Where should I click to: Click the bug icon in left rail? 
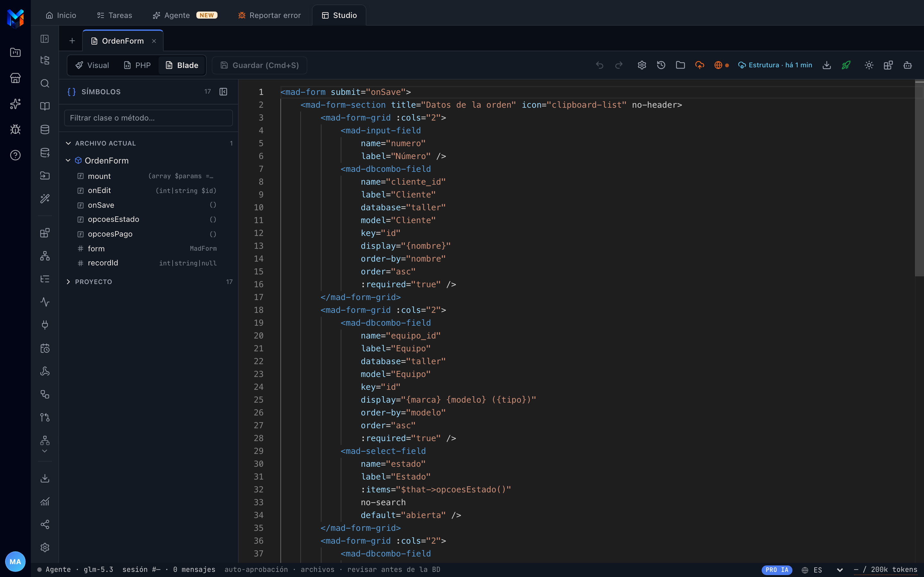15,130
